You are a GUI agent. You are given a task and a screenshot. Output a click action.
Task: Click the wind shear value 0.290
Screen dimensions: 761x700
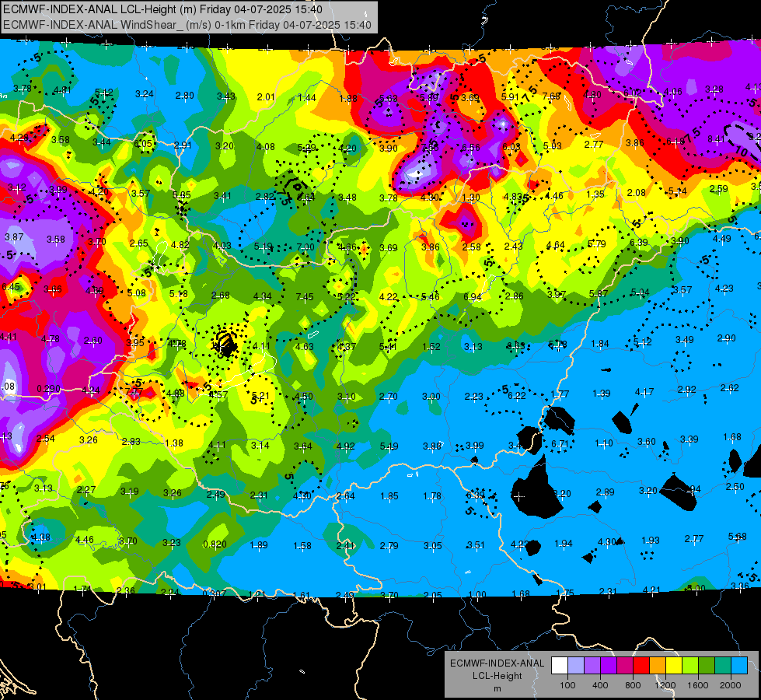point(48,389)
